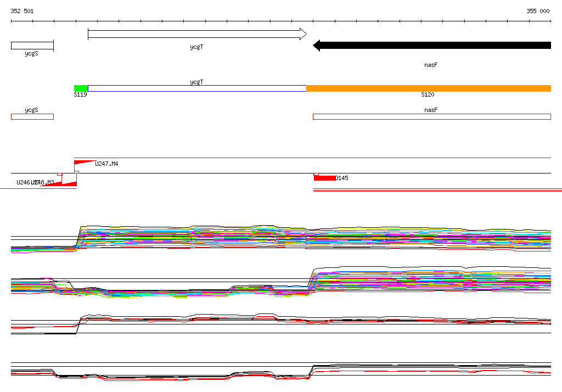Click the S120 label
Image resolution: width=562 pixels, height=392 pixels.
tap(428, 94)
